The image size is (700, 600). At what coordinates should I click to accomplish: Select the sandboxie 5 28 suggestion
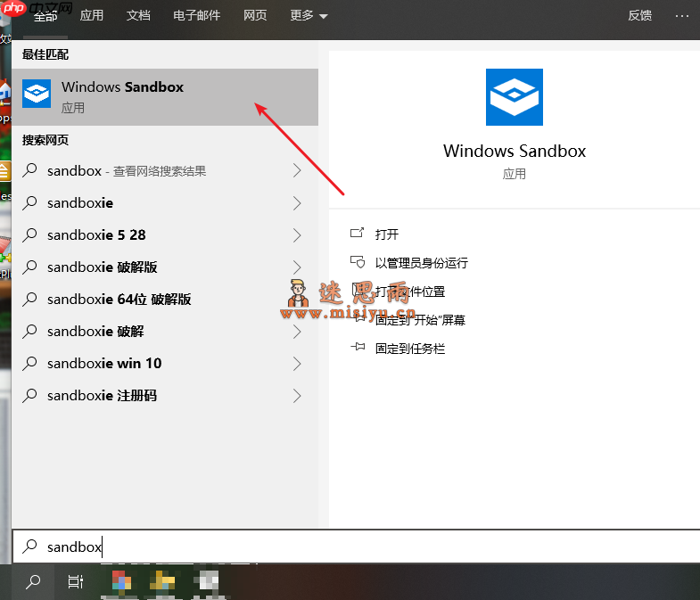click(x=165, y=235)
